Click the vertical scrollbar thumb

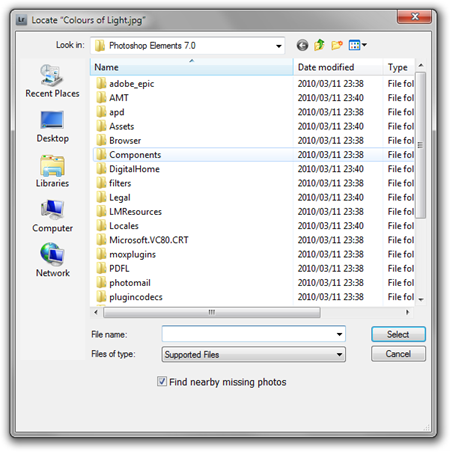point(420,145)
